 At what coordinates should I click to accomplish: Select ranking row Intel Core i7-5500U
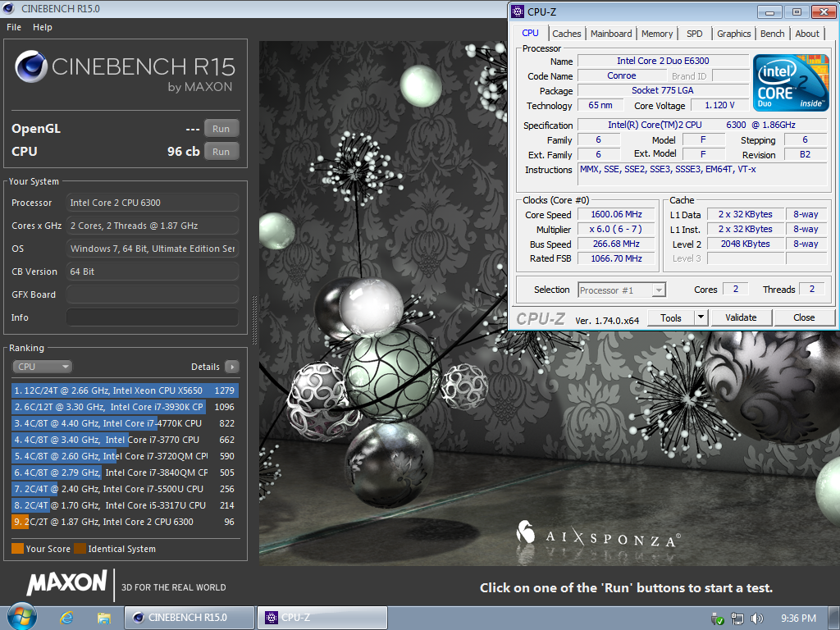click(x=125, y=489)
